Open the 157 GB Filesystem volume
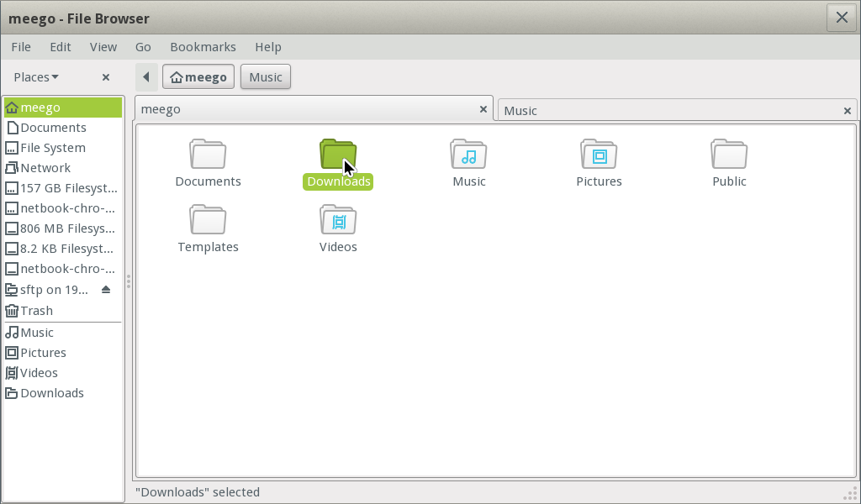Viewport: 861px width, 504px height. [x=63, y=188]
